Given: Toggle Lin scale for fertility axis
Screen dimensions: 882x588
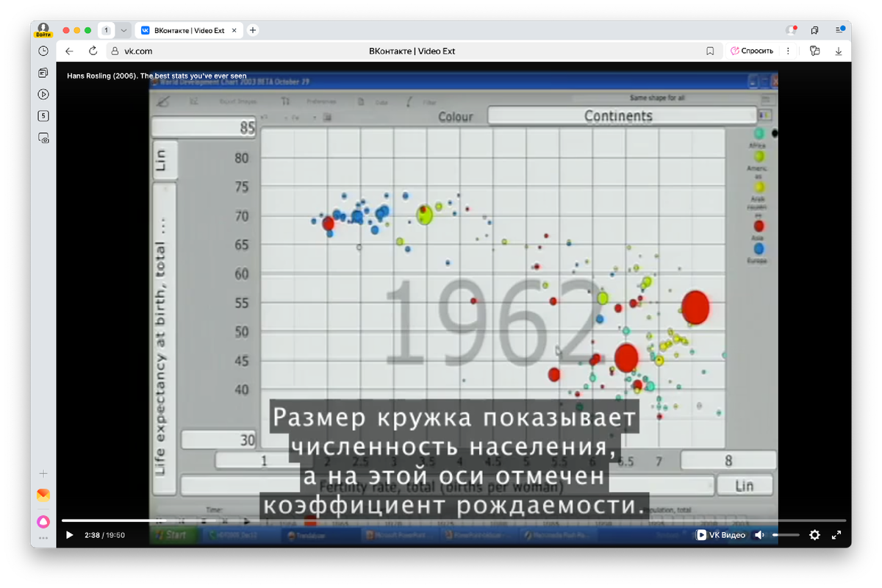Looking at the screenshot, I should click(x=745, y=485).
